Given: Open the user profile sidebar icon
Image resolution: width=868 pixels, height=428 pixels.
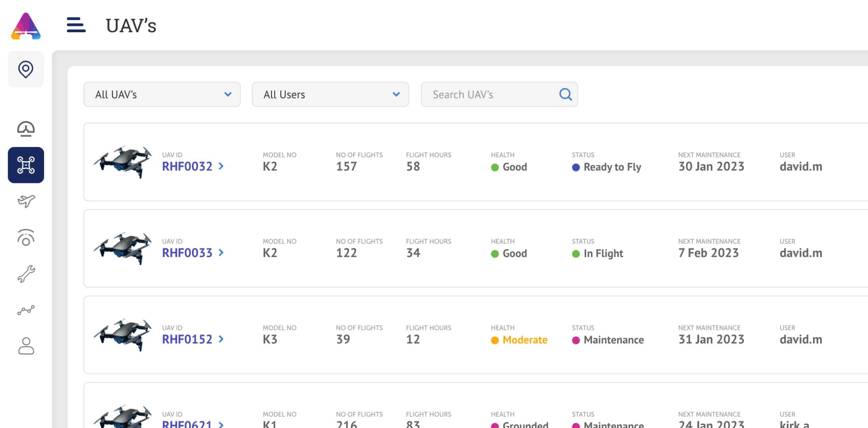Looking at the screenshot, I should pyautogui.click(x=26, y=346).
